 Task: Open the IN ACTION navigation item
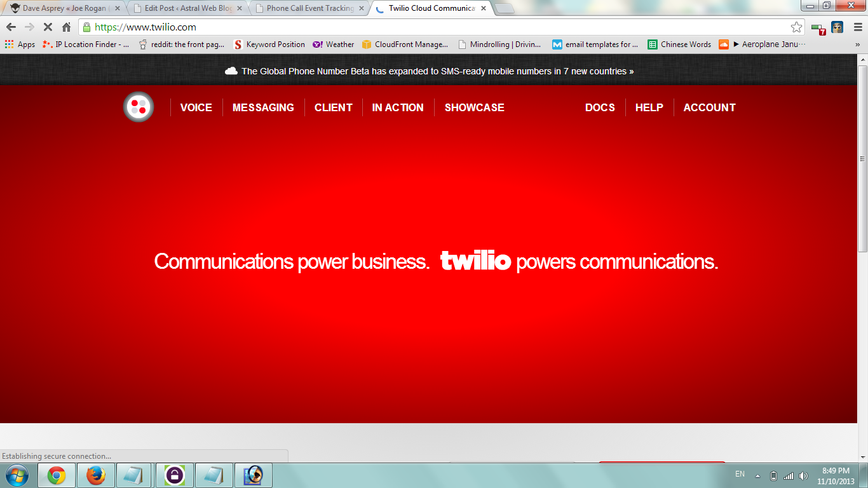(398, 107)
